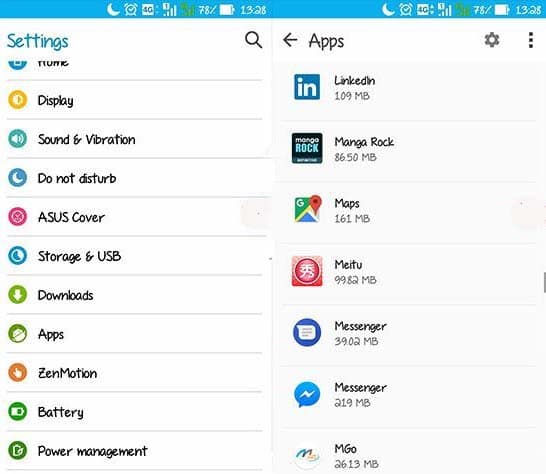This screenshot has height=474, width=546.
Task: Open the Display settings entry
Action: tap(134, 100)
